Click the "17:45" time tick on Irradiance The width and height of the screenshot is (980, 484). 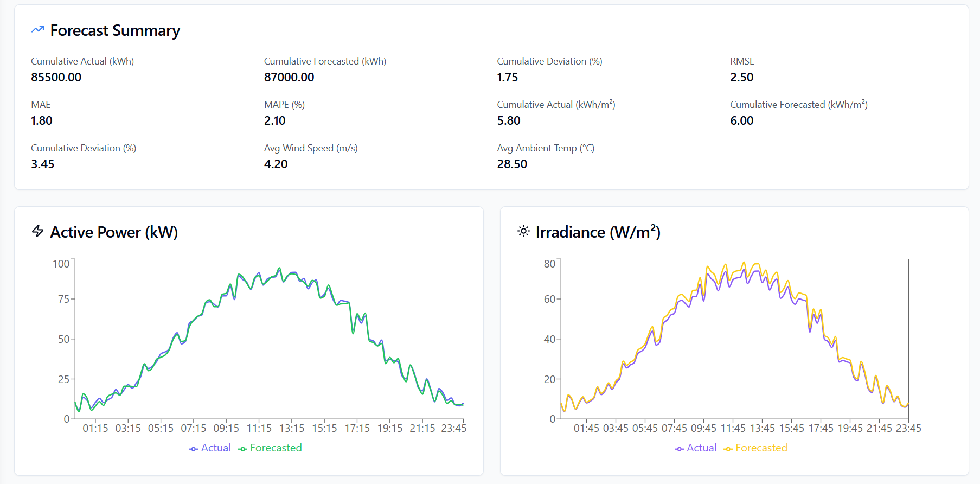(x=821, y=428)
